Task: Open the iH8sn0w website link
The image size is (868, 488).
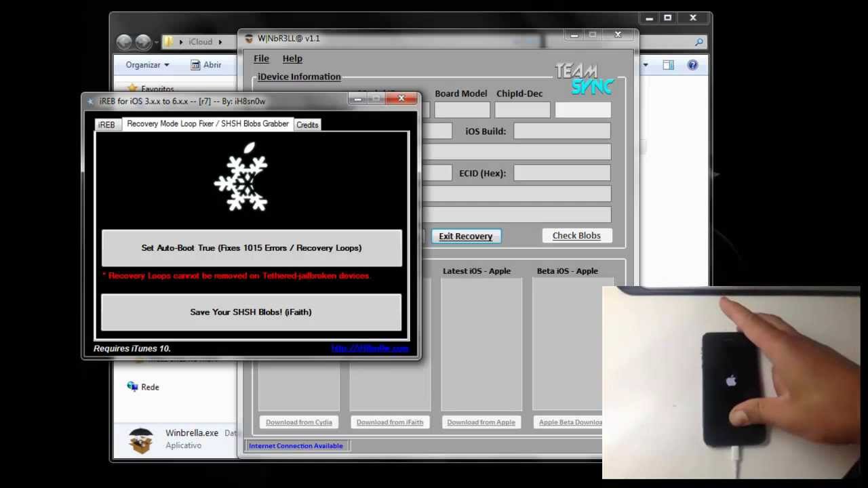Action: click(370, 348)
